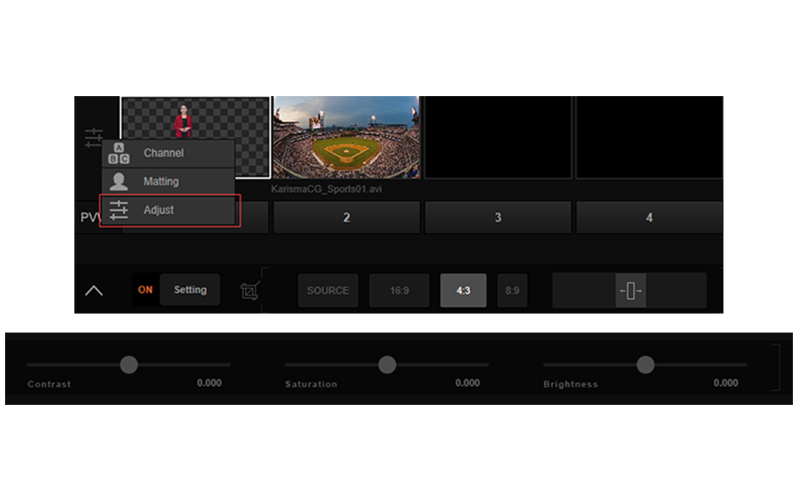Open the Setting button

click(190, 290)
